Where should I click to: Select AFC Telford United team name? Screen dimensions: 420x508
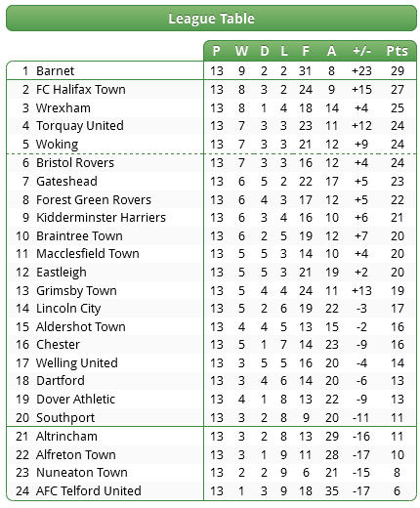coord(89,490)
